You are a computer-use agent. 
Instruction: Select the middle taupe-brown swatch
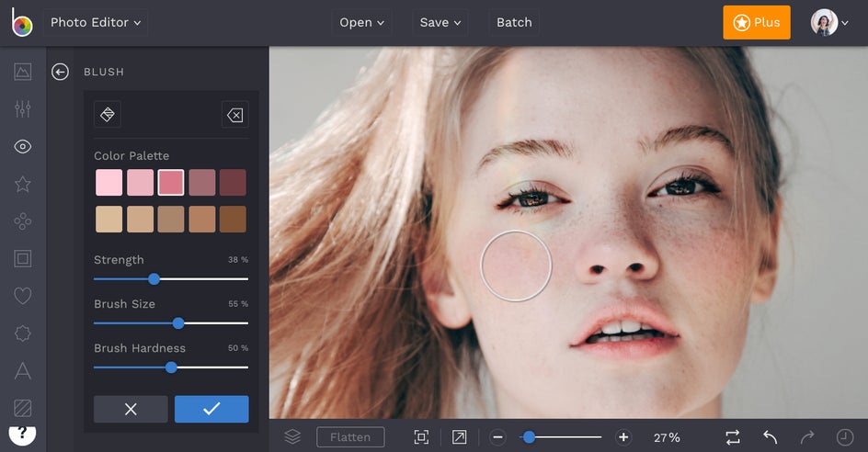[x=171, y=219]
